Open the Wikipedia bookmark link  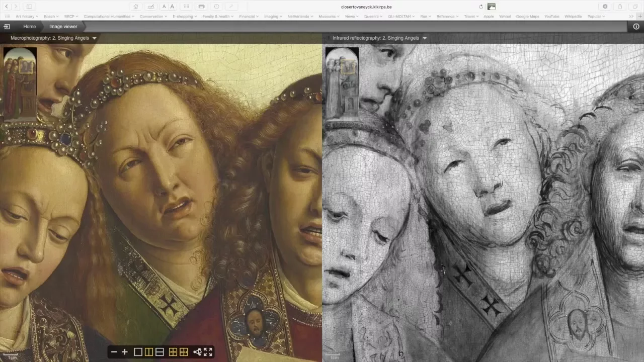[x=573, y=17]
